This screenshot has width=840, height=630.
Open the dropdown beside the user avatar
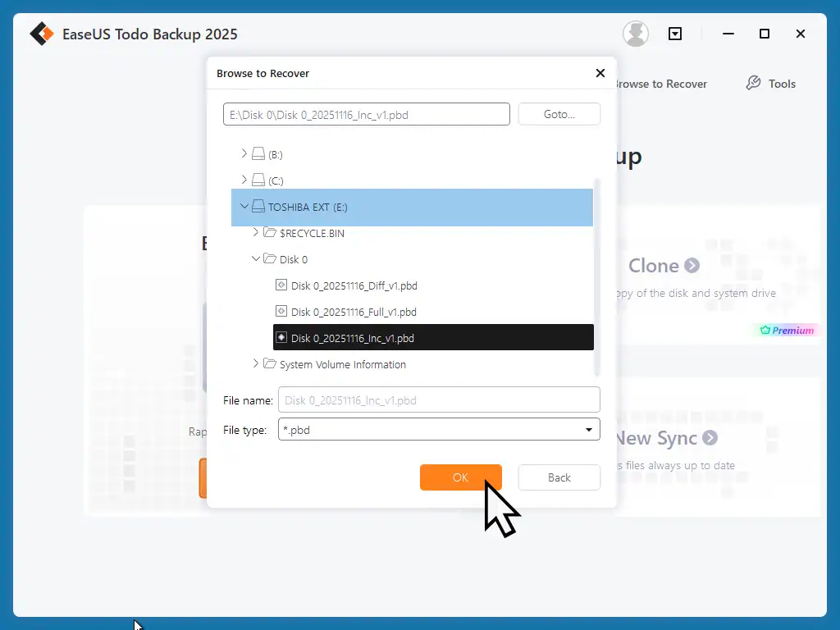pyautogui.click(x=675, y=34)
